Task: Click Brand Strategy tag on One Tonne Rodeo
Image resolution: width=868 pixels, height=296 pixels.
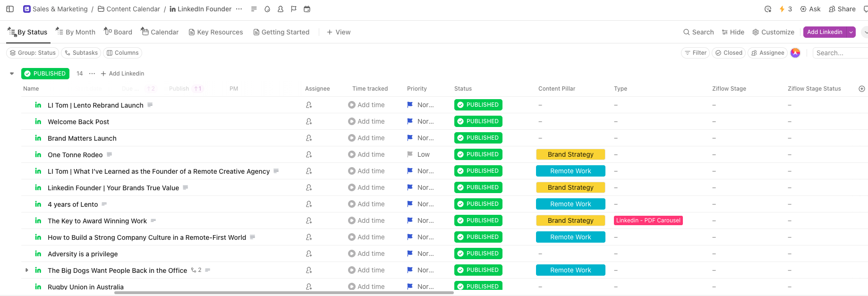Action: 570,154
